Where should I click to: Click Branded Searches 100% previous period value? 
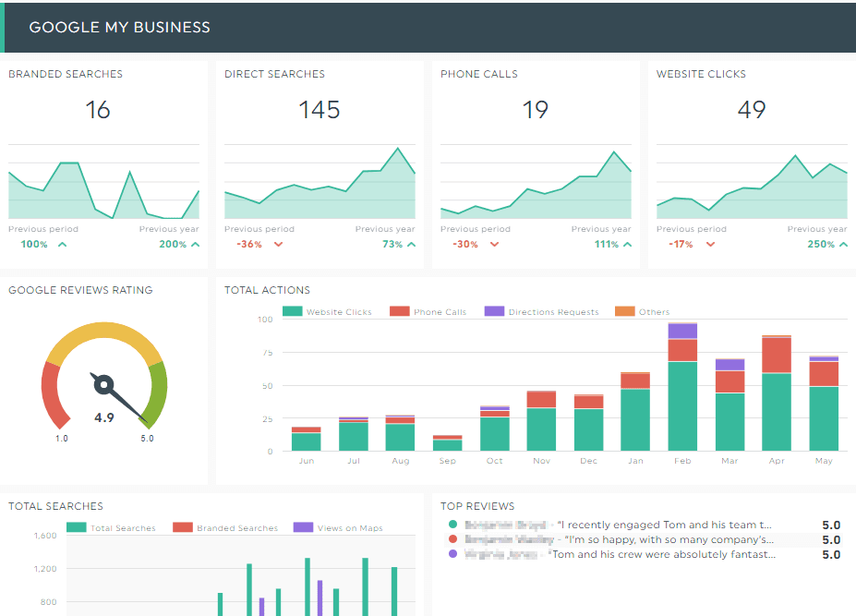coord(34,244)
